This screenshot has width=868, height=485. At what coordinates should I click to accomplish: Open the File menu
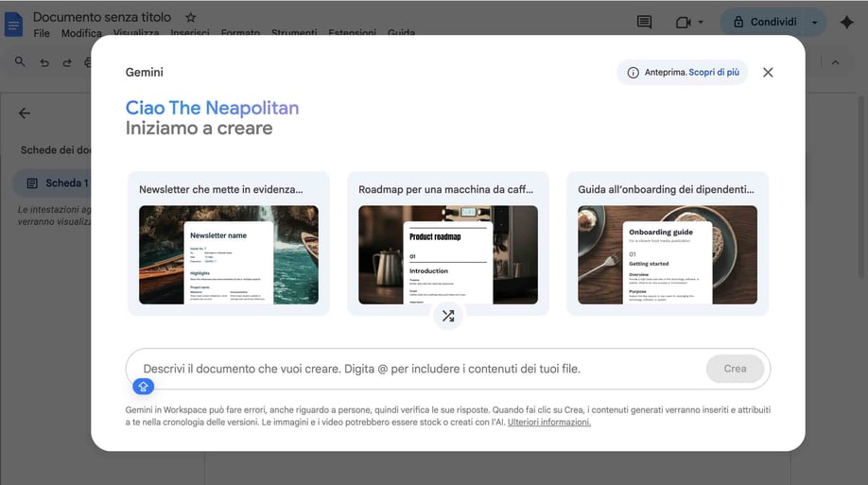(42, 33)
